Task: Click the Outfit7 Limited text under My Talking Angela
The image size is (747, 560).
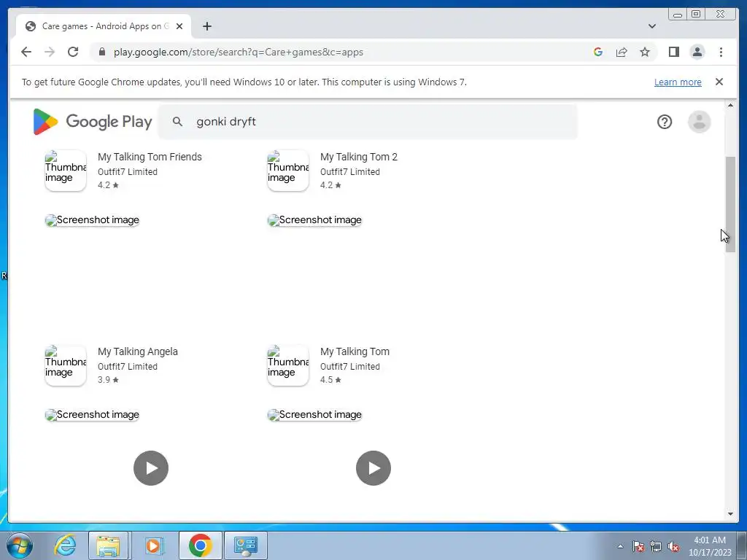Action: pyautogui.click(x=127, y=367)
